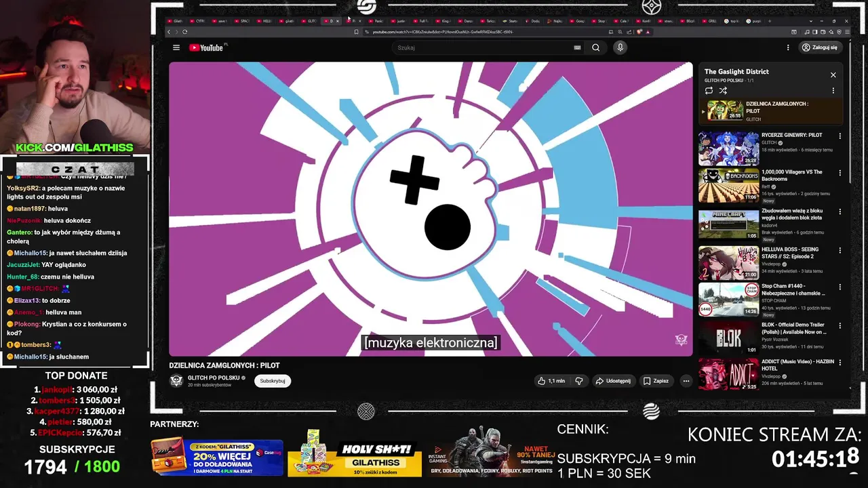Click the Instant Gaming partner banner
Screen dimensions: 868x488
point(491,452)
